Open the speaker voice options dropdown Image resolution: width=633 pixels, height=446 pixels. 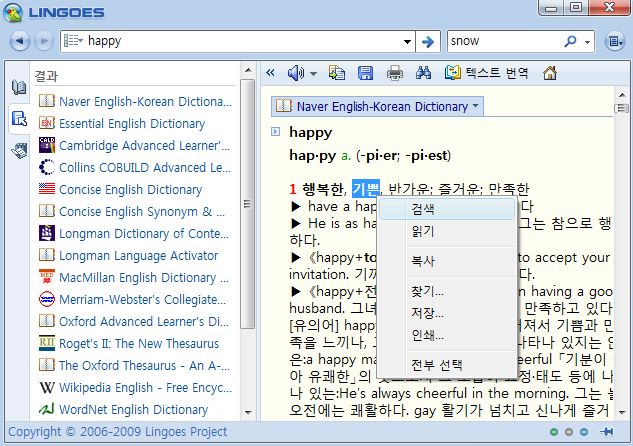(313, 74)
